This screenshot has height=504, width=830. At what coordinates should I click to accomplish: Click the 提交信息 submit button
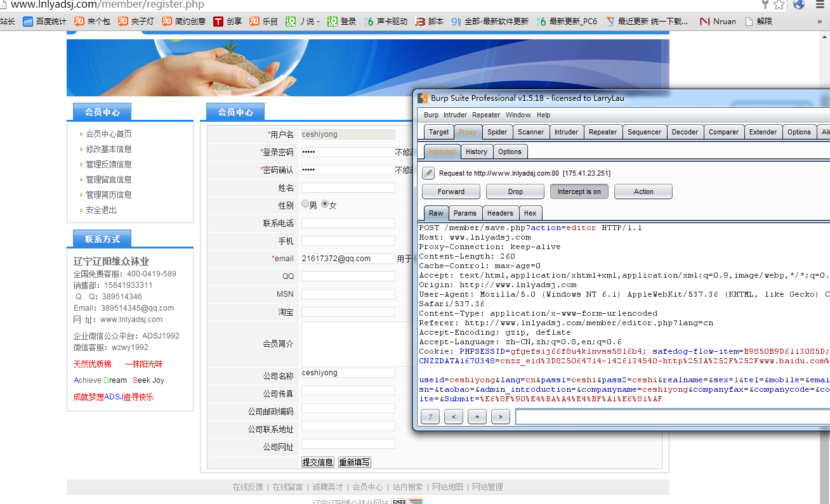tap(317, 462)
